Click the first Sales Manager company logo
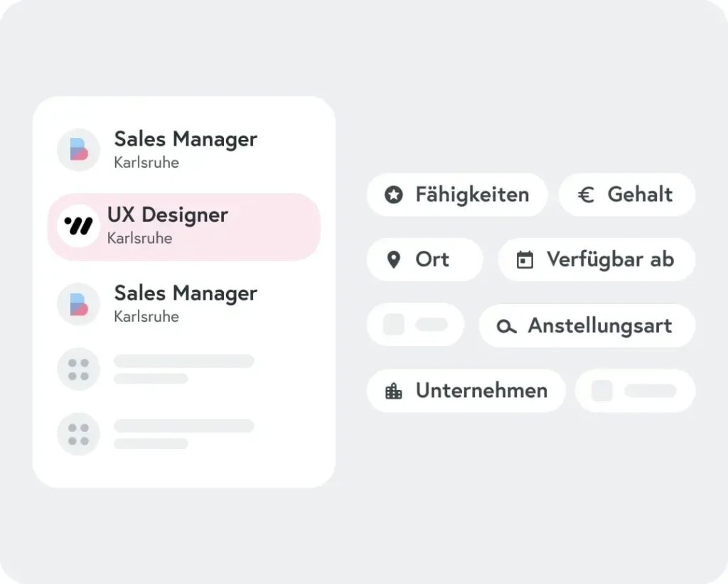Screen dimensions: 728x584 [78, 150]
